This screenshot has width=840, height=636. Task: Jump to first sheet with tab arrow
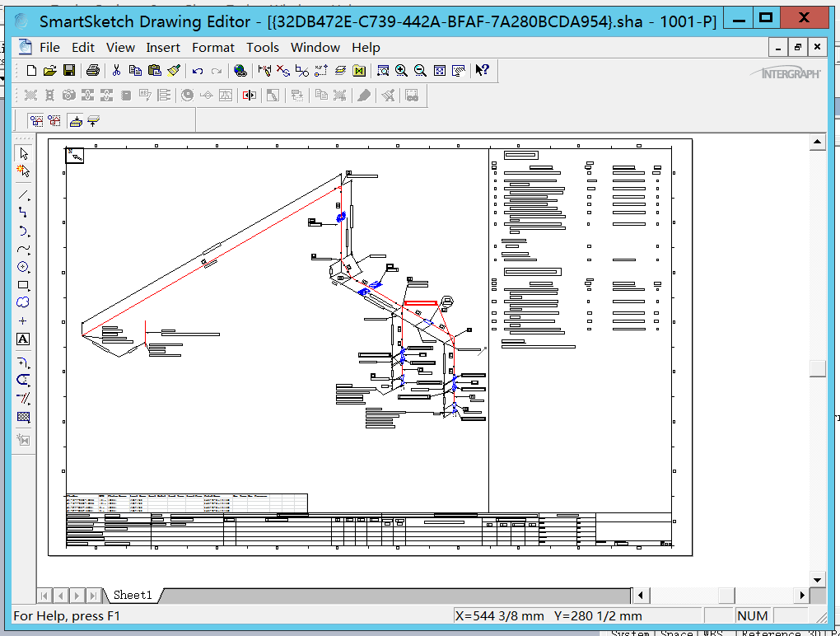(x=44, y=596)
